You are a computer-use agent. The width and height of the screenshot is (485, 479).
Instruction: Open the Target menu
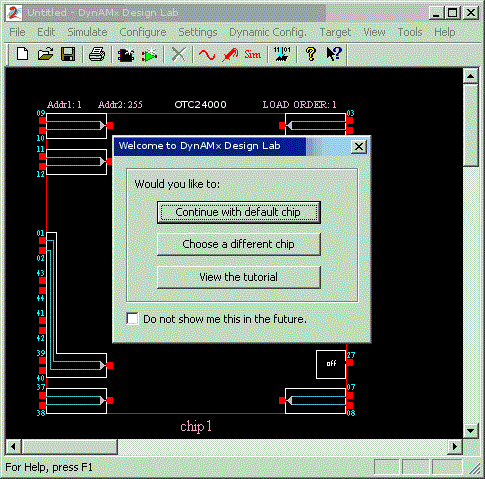pos(335,32)
